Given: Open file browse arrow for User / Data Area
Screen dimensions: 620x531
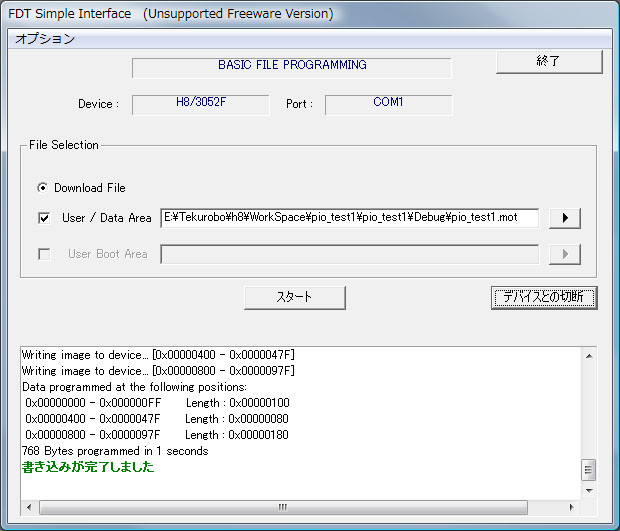Looking at the screenshot, I should 564,219.
